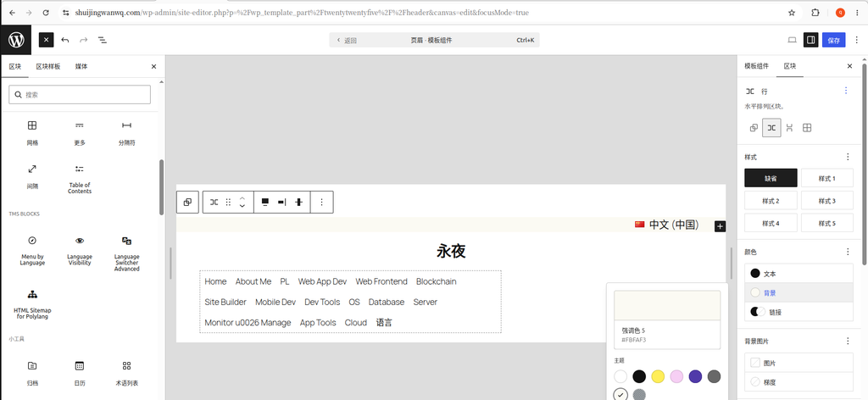This screenshot has width=868, height=400.
Task: Change justify items in block toolbar
Action: click(x=281, y=202)
